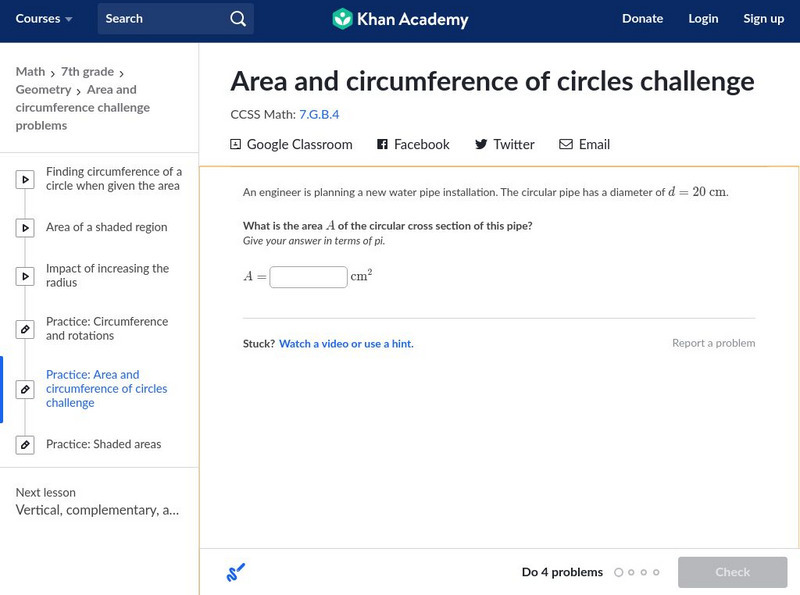Click the area answer input field

[x=308, y=277]
